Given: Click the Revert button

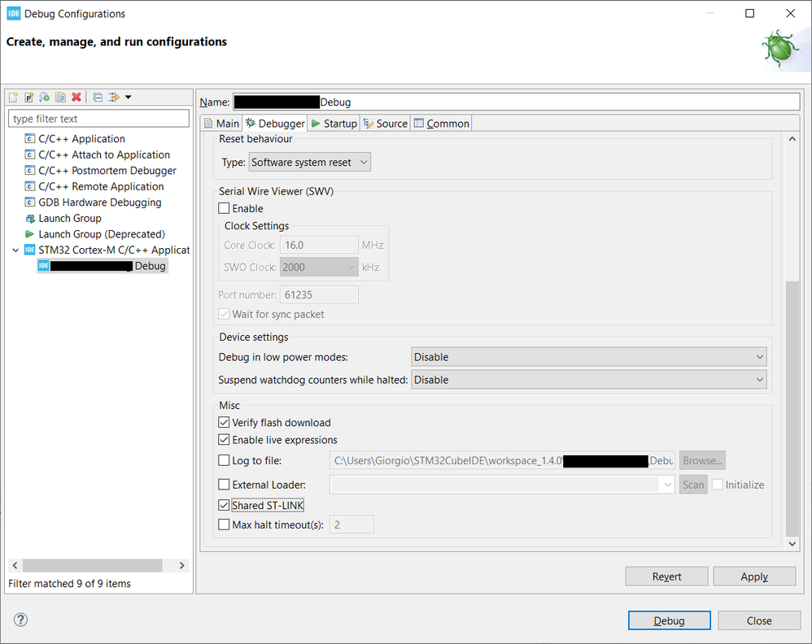Looking at the screenshot, I should (x=666, y=577).
